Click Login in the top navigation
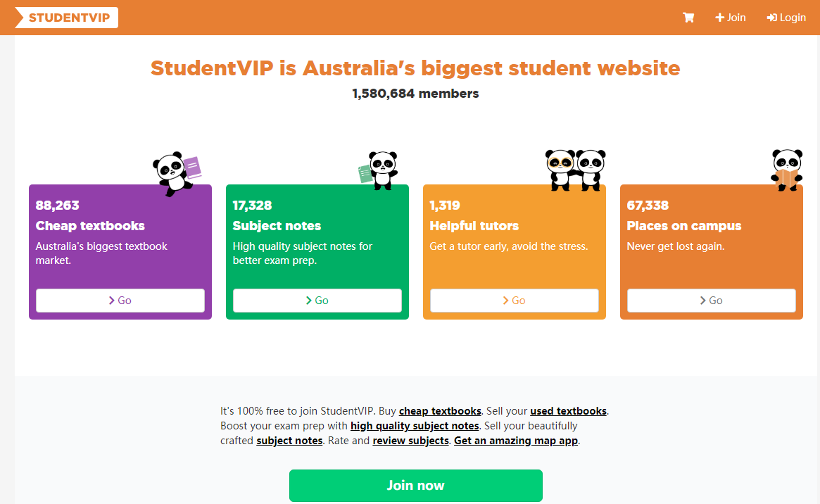 pos(786,18)
